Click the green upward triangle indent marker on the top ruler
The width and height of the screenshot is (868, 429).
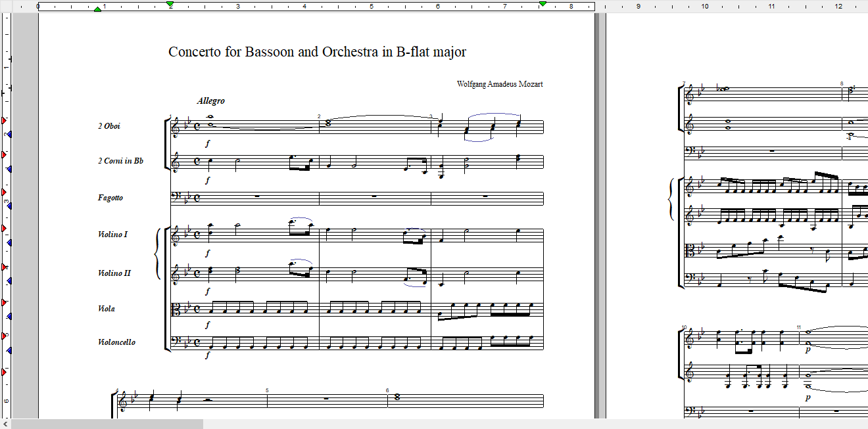97,9
